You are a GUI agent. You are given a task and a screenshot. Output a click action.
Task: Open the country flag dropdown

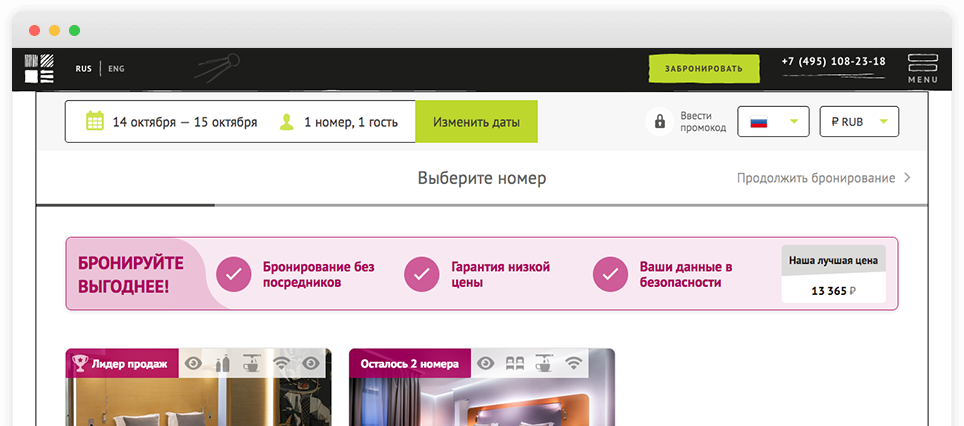coord(774,122)
